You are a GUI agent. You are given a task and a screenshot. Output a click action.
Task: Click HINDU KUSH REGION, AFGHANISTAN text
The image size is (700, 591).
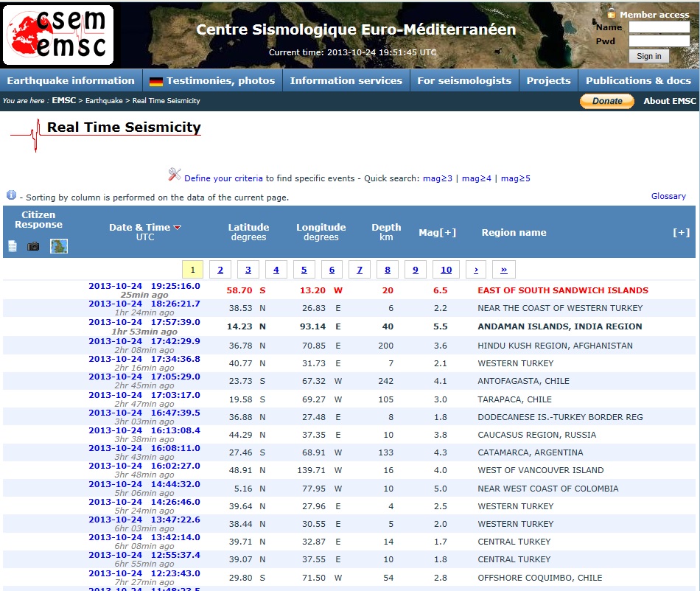(x=555, y=346)
